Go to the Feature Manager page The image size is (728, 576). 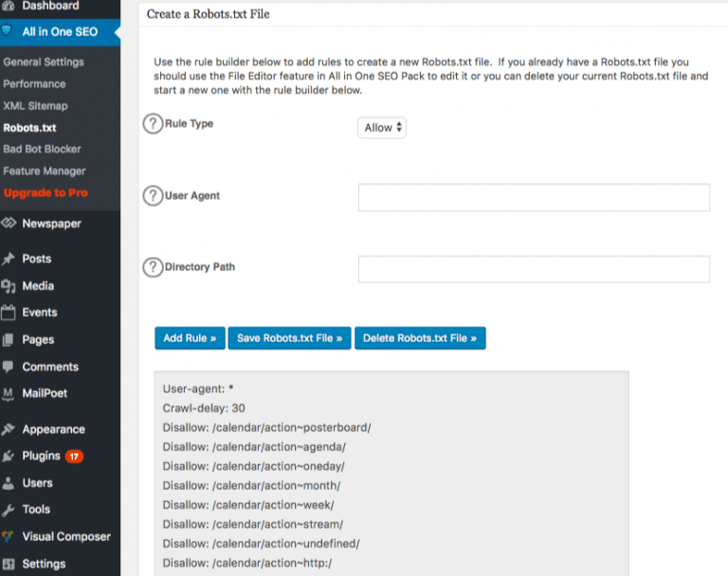coord(44,171)
